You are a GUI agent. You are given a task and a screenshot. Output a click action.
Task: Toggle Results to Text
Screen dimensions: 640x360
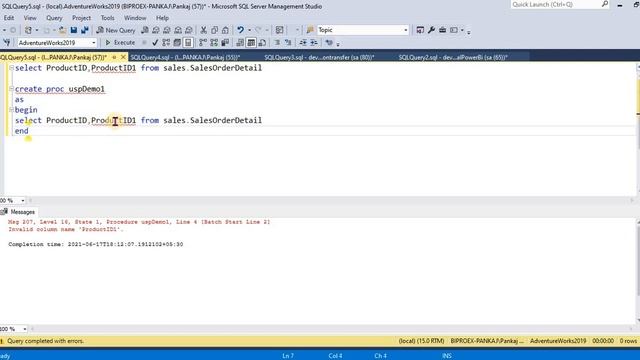[x=240, y=42]
